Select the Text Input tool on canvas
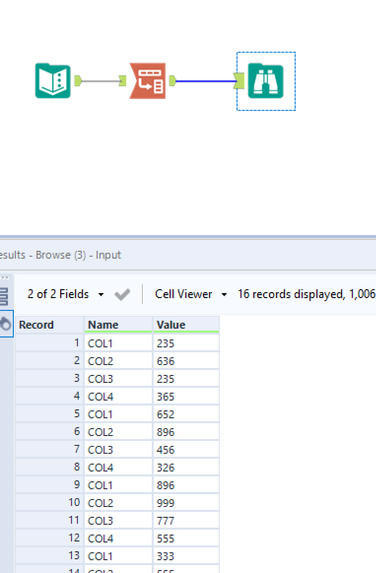Image resolution: width=376 pixels, height=573 pixels. [x=53, y=81]
